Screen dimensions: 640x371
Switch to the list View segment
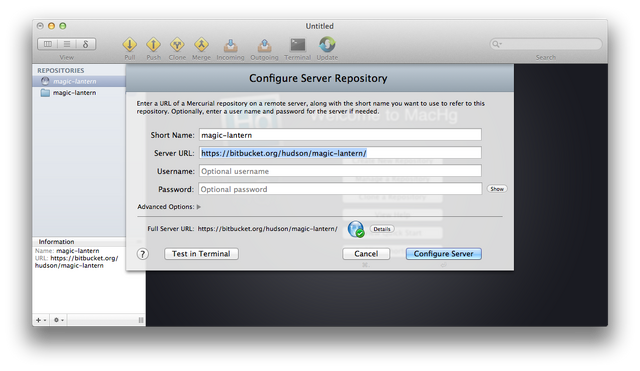click(67, 44)
